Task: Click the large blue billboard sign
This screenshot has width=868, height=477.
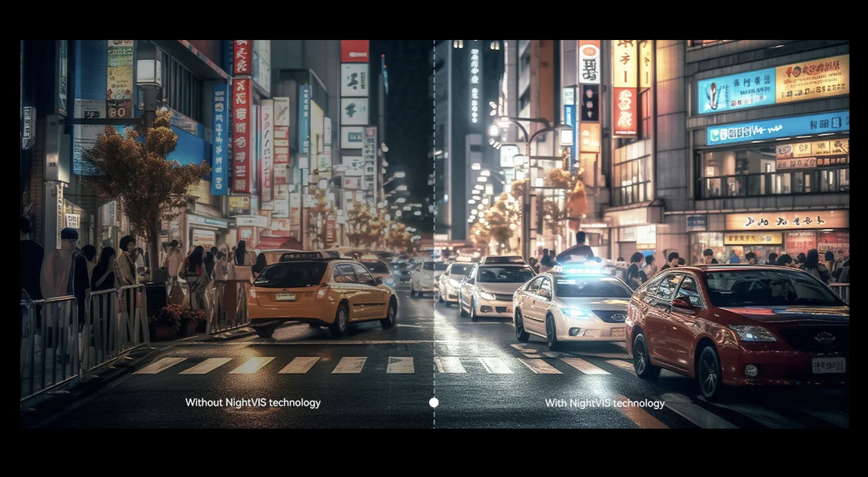Action: pyautogui.click(x=736, y=91)
